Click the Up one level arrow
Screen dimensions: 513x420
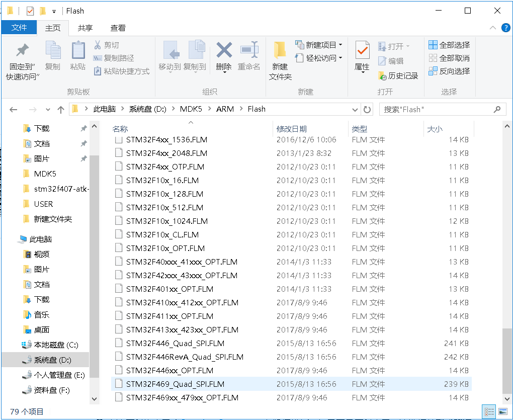(61, 110)
